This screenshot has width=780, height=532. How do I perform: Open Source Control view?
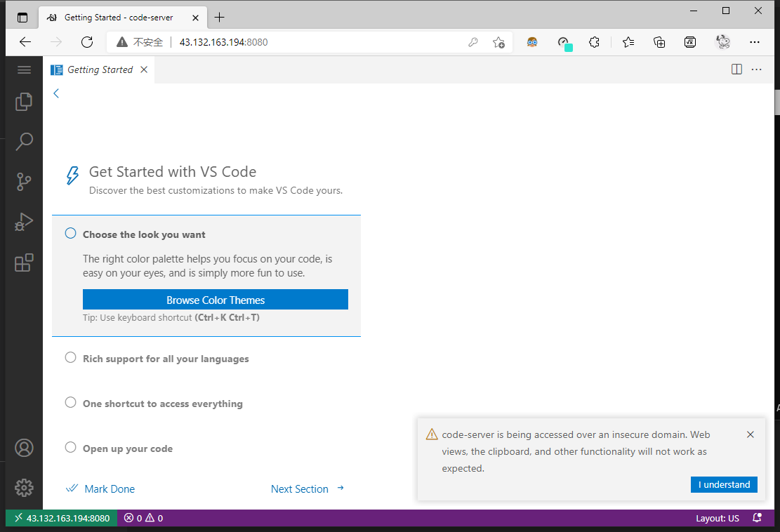[x=24, y=182]
